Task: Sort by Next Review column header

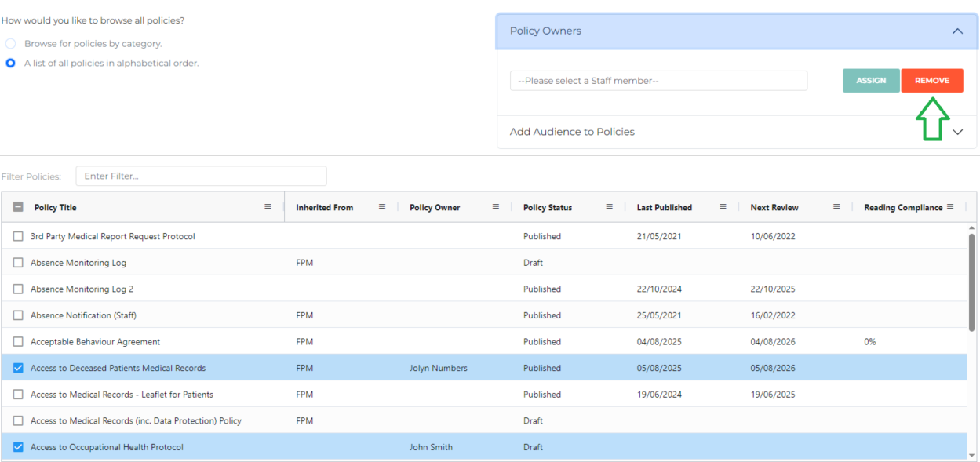Action: click(774, 208)
